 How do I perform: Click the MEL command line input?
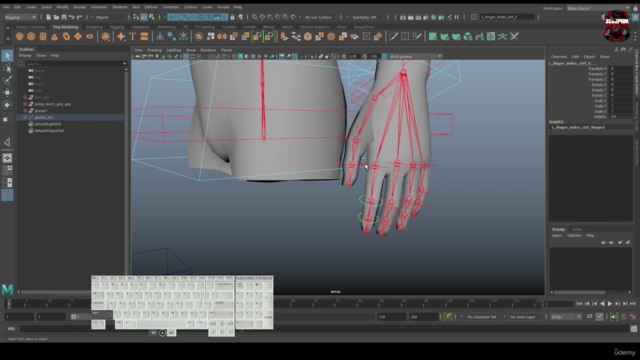(324, 329)
